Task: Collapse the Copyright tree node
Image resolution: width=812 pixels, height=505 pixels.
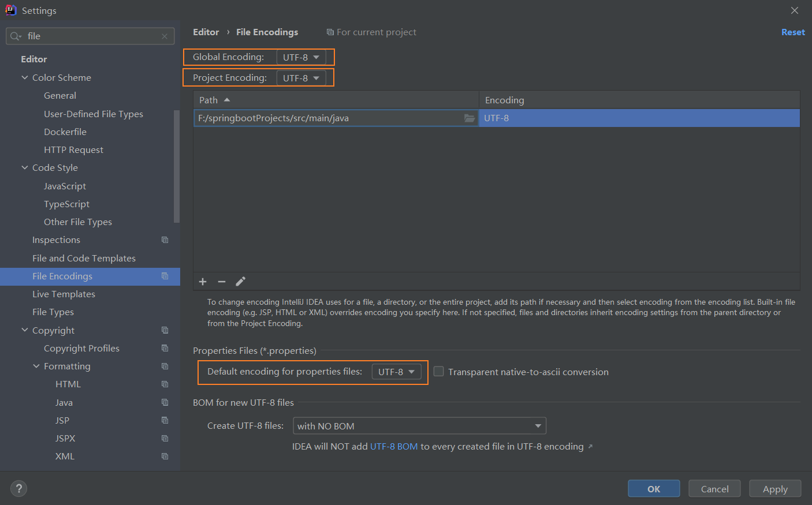Action: coord(25,331)
